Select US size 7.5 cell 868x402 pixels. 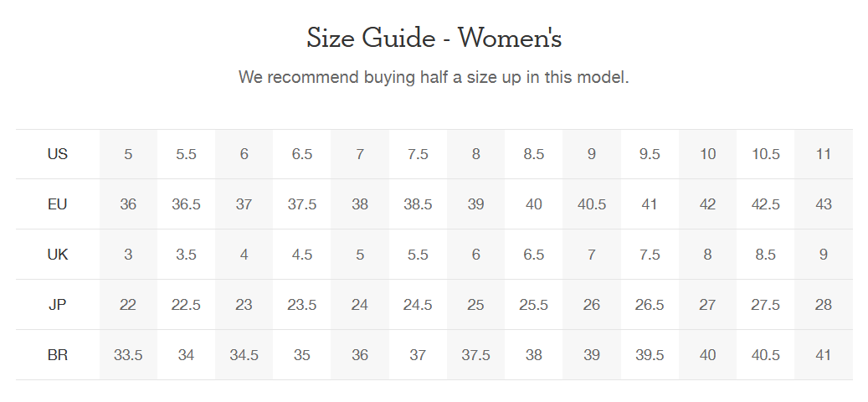pos(418,154)
